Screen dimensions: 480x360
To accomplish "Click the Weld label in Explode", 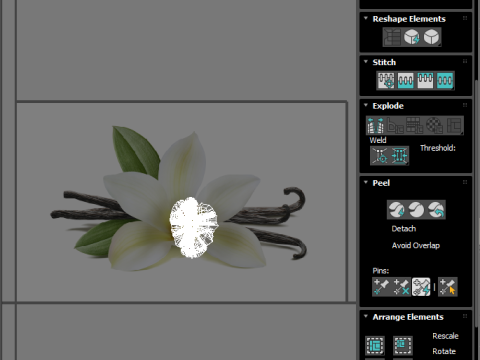I will click(378, 140).
